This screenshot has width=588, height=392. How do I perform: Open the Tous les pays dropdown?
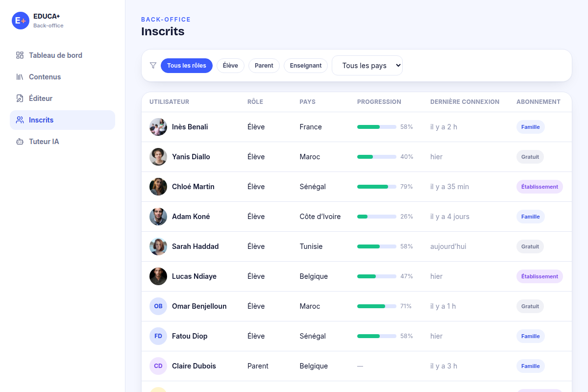[367, 66]
